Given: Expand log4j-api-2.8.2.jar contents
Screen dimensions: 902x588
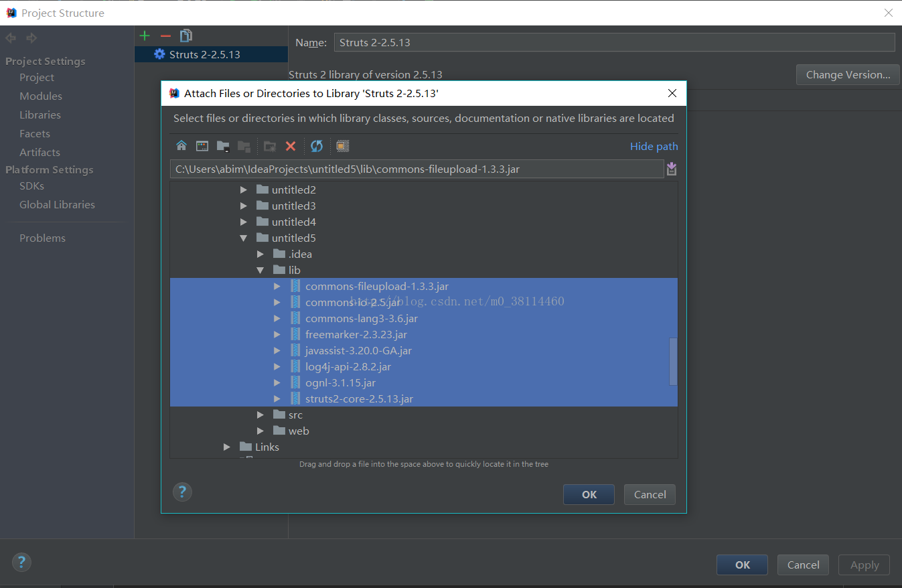Looking at the screenshot, I should tap(277, 366).
